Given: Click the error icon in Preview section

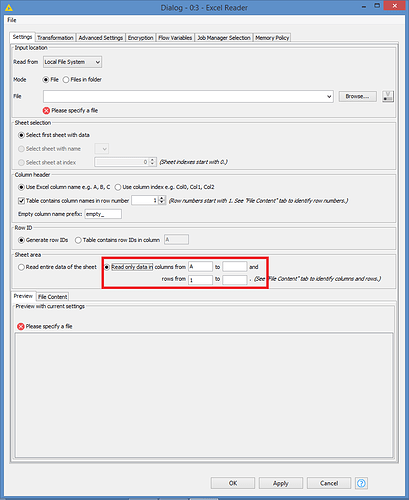Looking at the screenshot, I should point(21,326).
